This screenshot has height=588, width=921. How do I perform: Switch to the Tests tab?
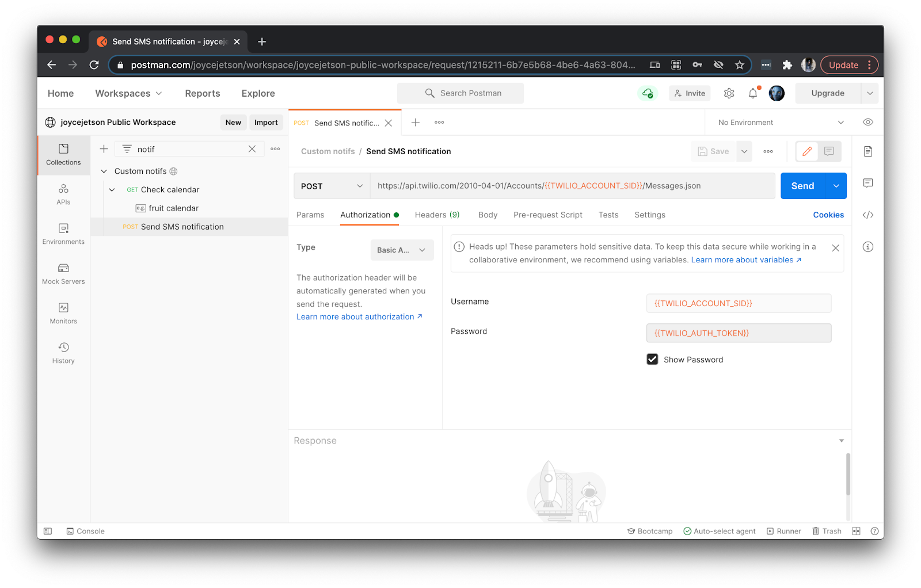coord(608,215)
